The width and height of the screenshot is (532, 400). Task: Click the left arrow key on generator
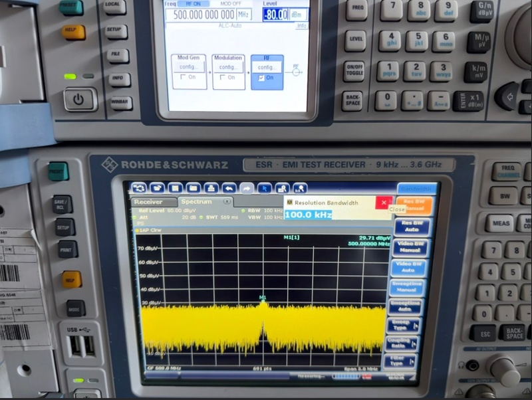click(507, 97)
